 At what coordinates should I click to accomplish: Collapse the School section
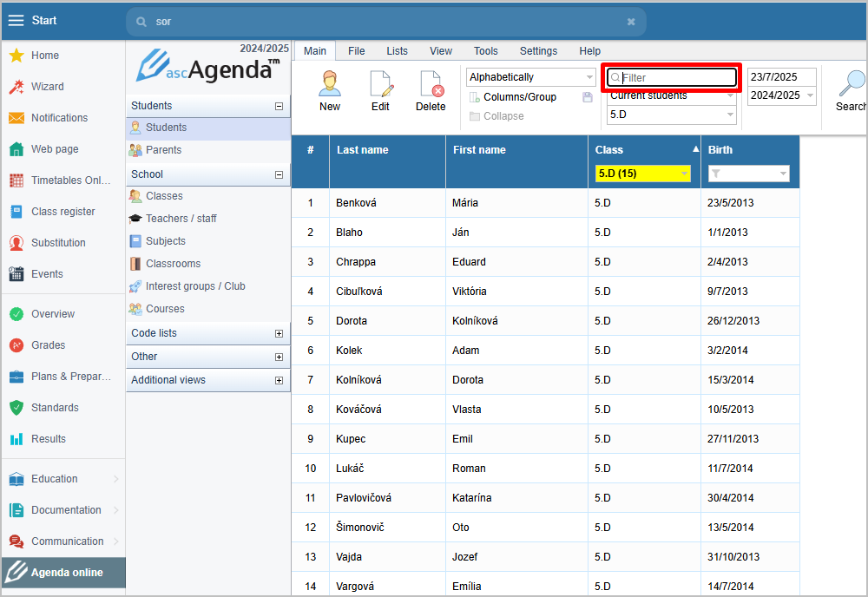[279, 174]
